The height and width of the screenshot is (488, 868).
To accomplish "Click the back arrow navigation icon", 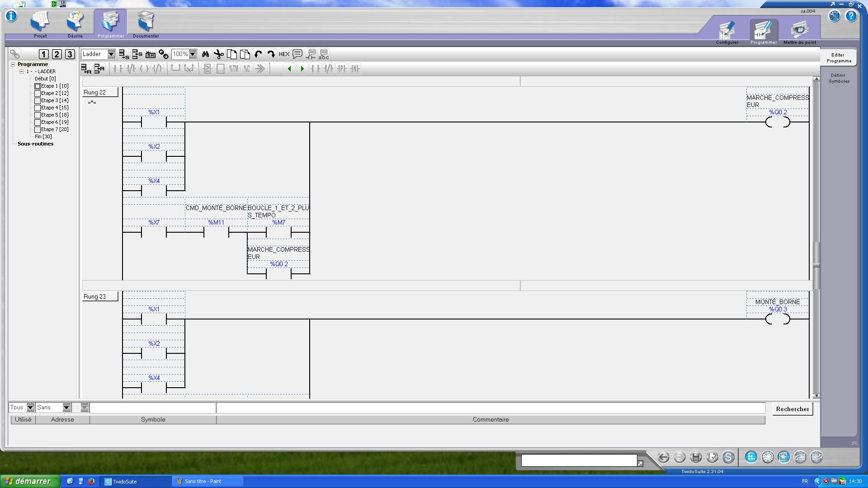I will 663,457.
